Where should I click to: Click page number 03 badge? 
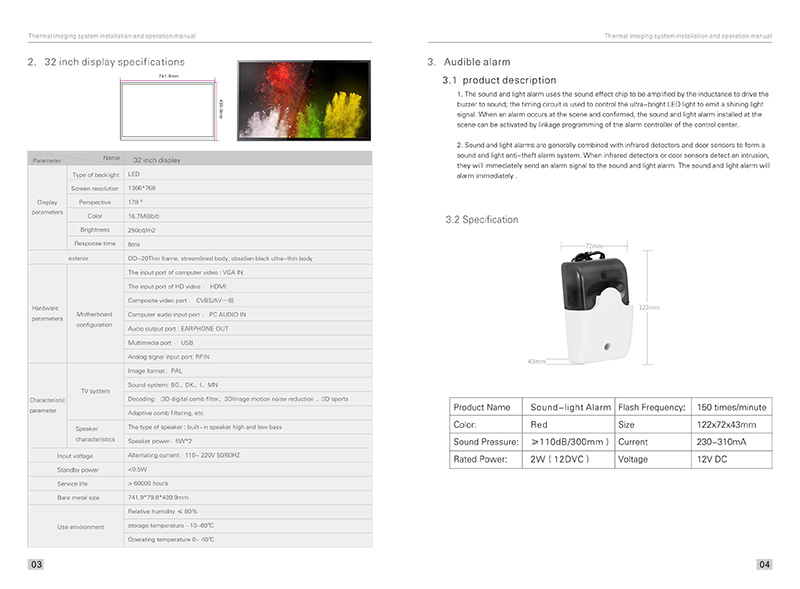(x=36, y=564)
